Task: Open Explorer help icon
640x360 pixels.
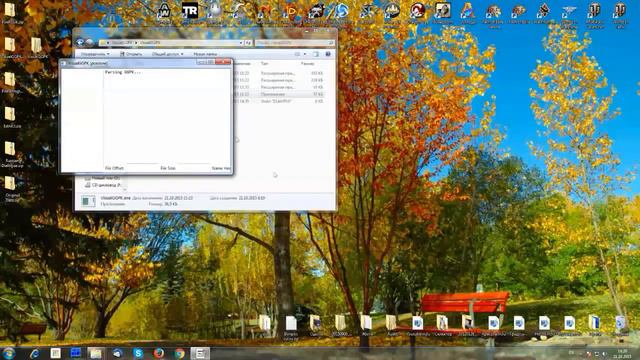Action: pyautogui.click(x=328, y=54)
